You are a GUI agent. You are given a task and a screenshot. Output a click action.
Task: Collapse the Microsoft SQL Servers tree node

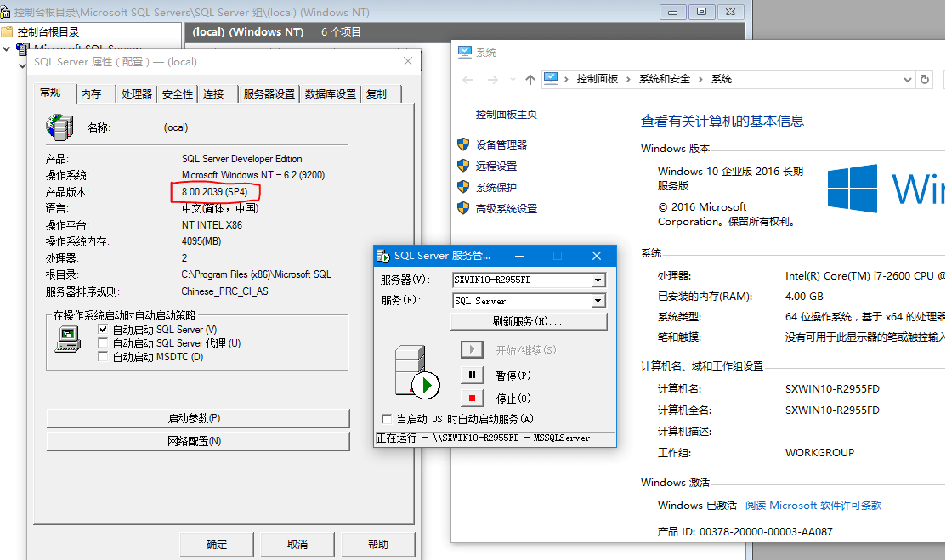click(7, 48)
